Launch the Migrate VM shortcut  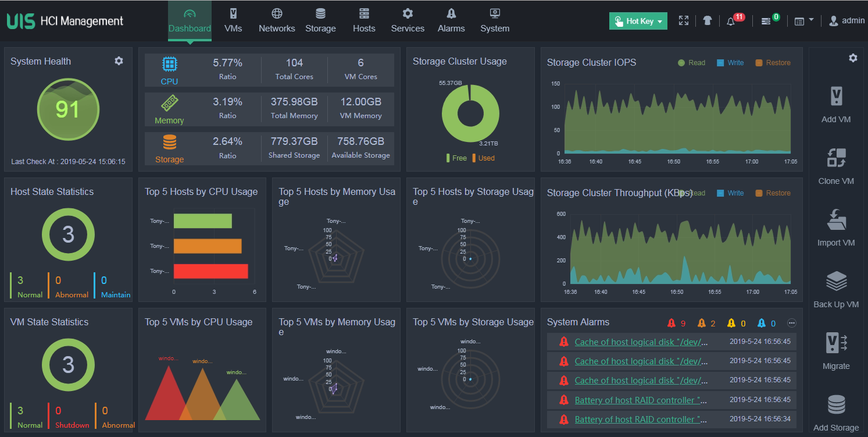point(836,343)
